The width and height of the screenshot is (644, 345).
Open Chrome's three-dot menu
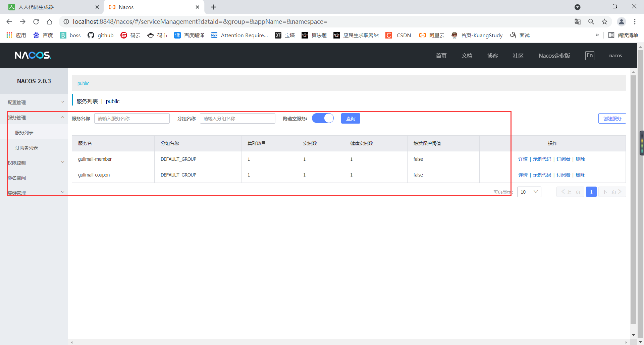(635, 22)
